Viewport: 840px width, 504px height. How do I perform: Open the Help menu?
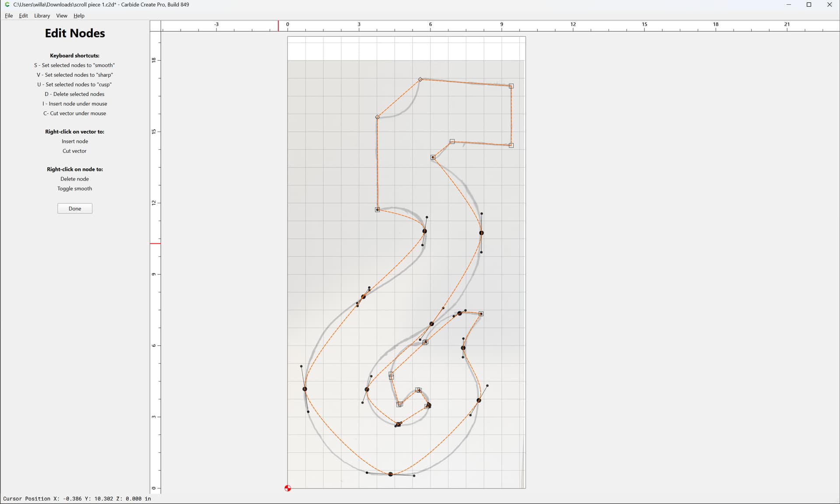pyautogui.click(x=79, y=16)
